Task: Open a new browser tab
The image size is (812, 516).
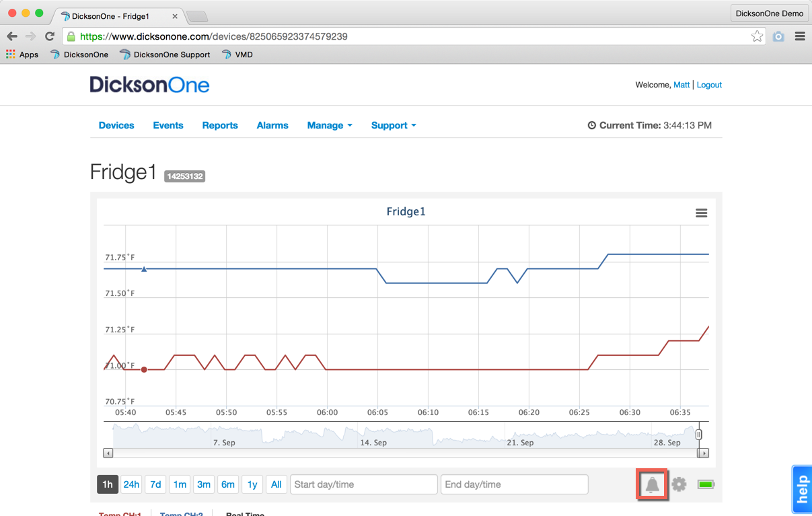Action: [x=196, y=16]
